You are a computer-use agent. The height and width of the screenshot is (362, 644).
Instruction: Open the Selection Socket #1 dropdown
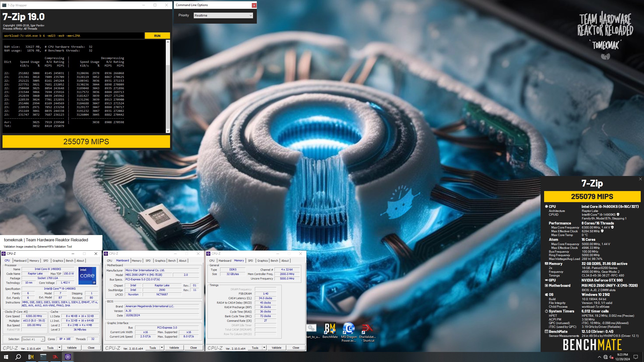[33, 339]
